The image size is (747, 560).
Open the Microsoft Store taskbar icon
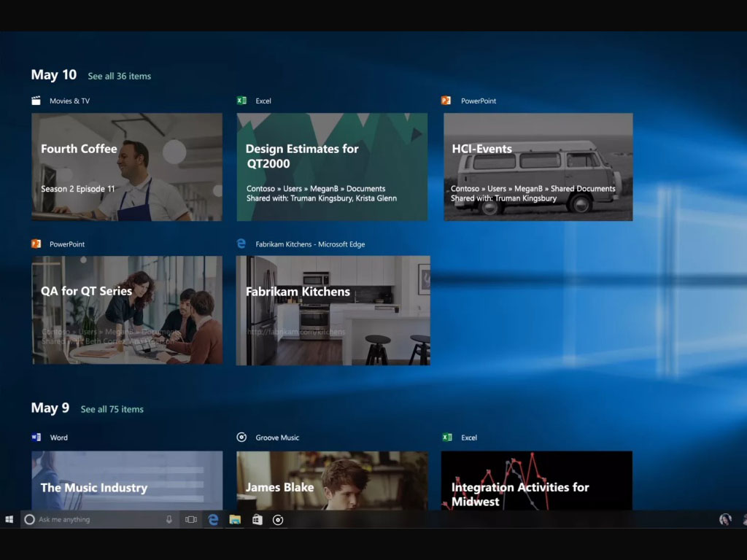[x=258, y=519]
